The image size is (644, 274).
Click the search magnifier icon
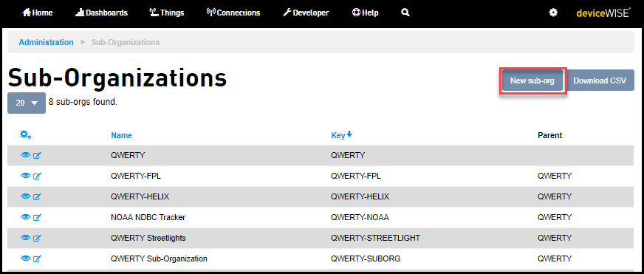point(405,13)
